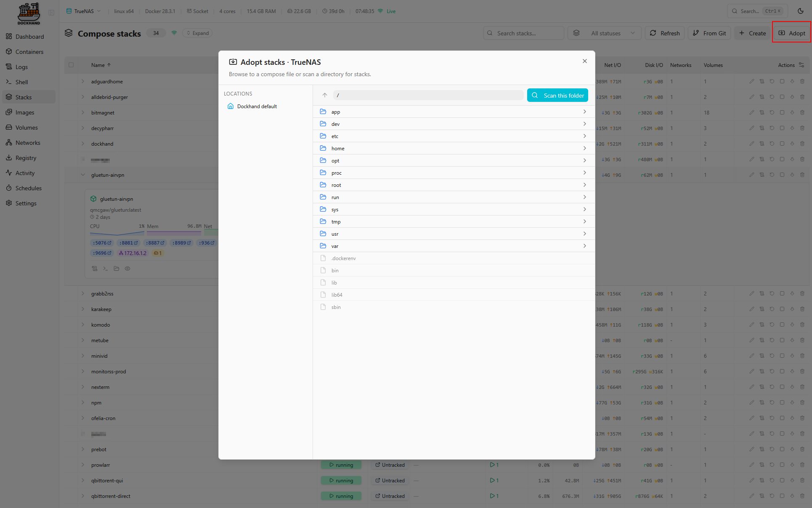
Task: Close the Adopt stacks dialog
Action: tap(584, 61)
